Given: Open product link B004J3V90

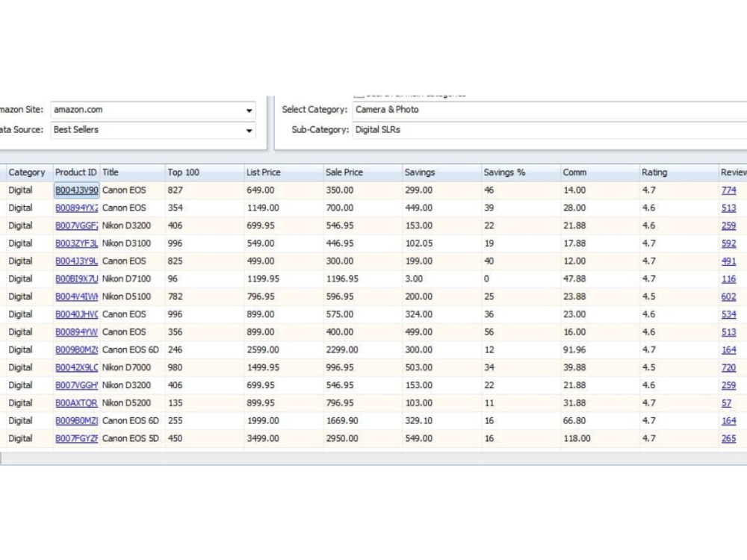Looking at the screenshot, I should (x=77, y=190).
